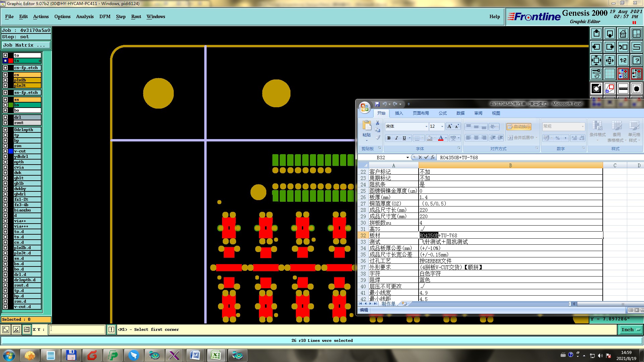Image resolution: width=644 pixels, height=362 pixels.
Task: Click the red font color swatch
Action: (x=441, y=138)
